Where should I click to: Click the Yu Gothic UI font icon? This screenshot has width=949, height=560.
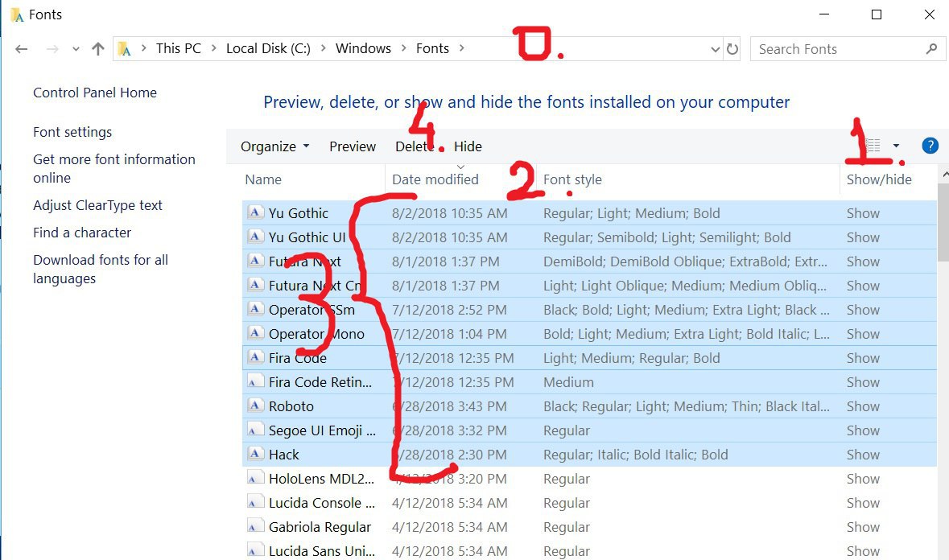(x=255, y=237)
